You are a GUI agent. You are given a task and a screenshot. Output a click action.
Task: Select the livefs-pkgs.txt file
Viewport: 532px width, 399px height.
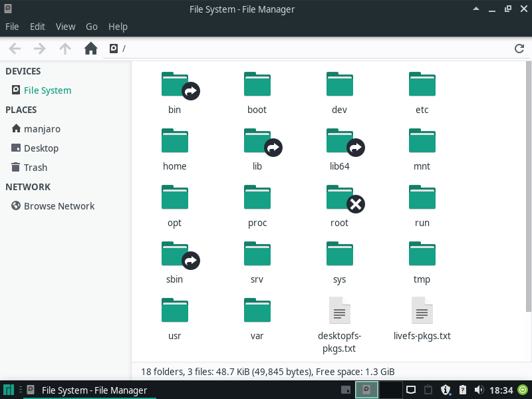click(x=422, y=310)
